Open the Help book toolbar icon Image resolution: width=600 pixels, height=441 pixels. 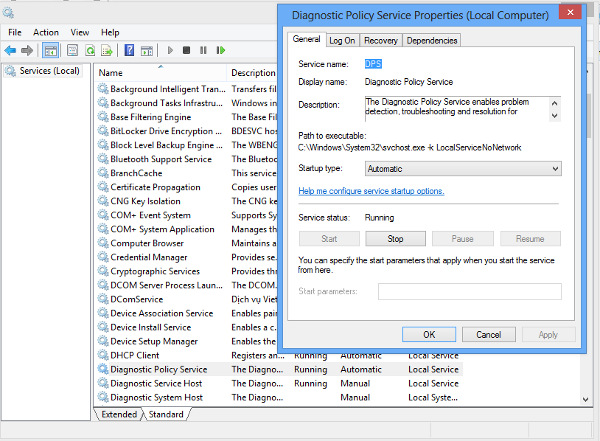coord(129,50)
